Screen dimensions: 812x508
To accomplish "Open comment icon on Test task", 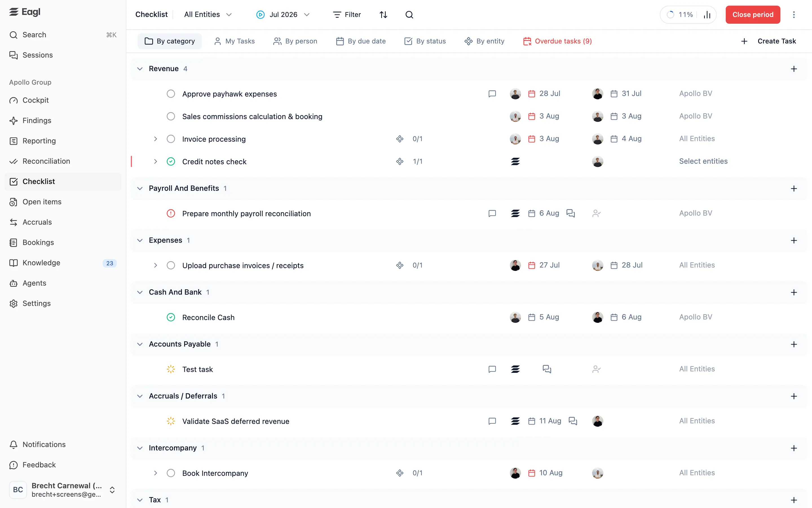I will (x=492, y=369).
